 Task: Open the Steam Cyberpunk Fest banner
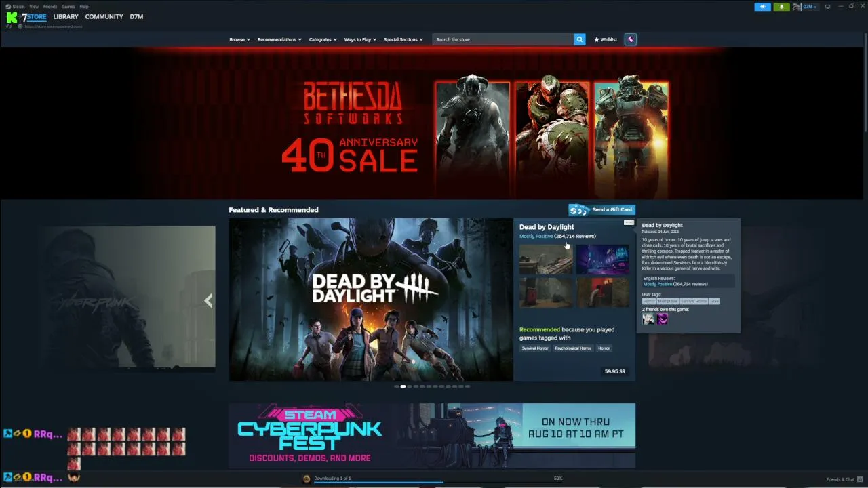(432, 435)
